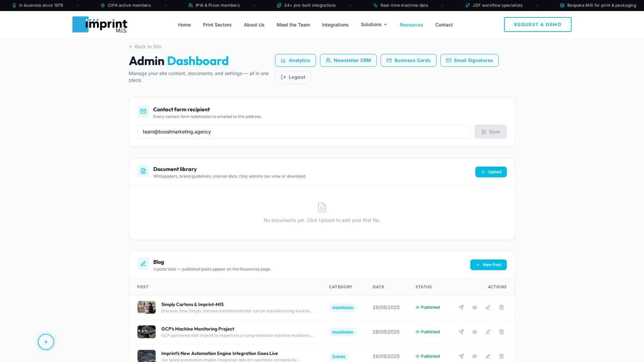Send the Simply Cartons post via paper plane icon
Viewport: 644px width, 362px height.
point(461,307)
